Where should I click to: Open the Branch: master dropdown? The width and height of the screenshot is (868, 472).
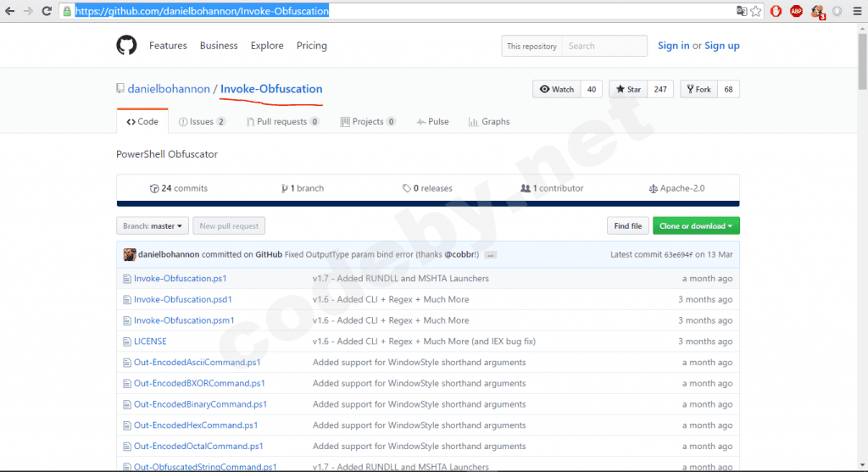153,225
